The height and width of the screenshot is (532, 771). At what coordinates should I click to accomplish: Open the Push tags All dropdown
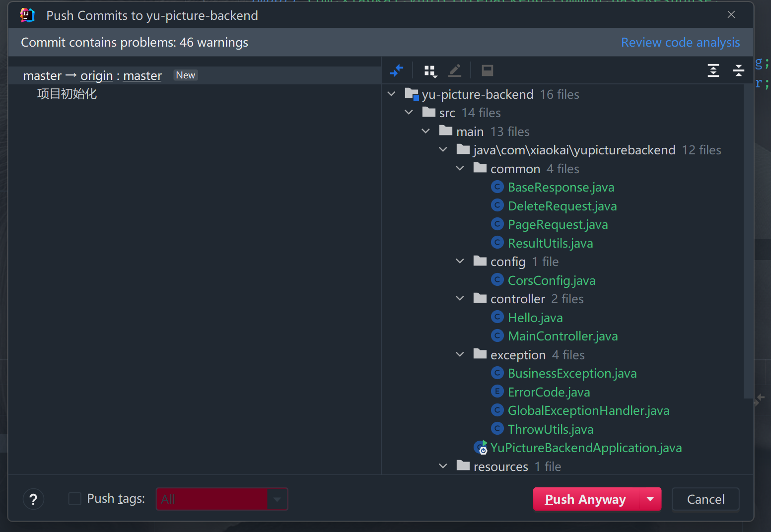[277, 499]
